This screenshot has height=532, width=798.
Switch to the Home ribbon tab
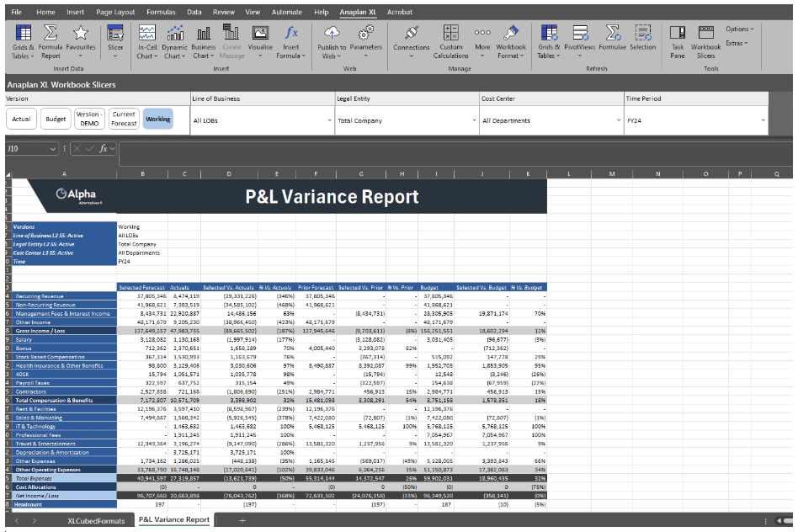click(x=45, y=12)
